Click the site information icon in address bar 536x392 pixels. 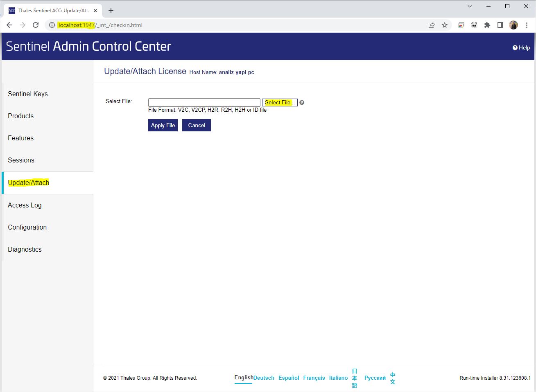click(52, 25)
